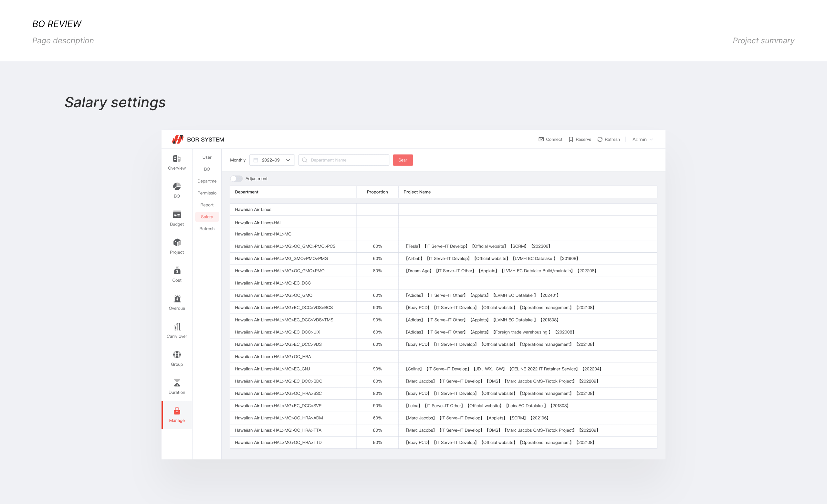Select Salary in the Manage submenu
The width and height of the screenshot is (827, 504).
207,217
